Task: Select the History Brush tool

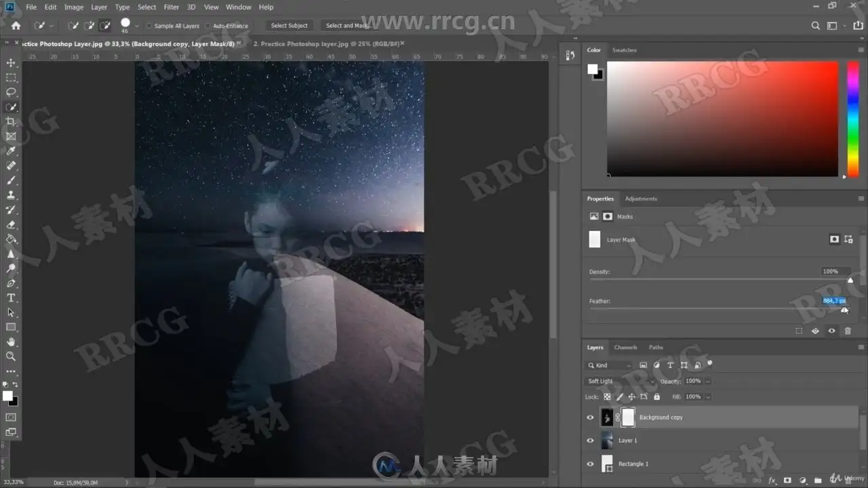Action: 11,210
